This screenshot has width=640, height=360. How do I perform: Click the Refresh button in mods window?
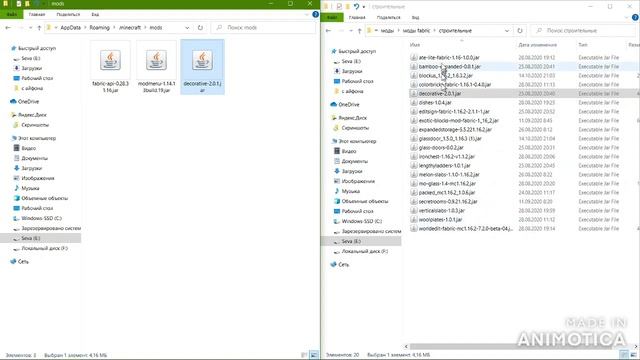200,28
